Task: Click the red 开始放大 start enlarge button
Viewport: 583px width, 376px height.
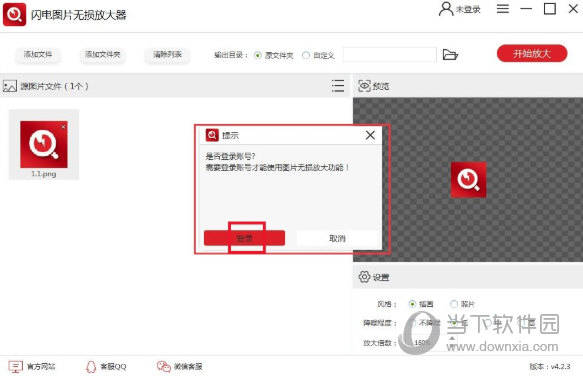Action: point(532,54)
